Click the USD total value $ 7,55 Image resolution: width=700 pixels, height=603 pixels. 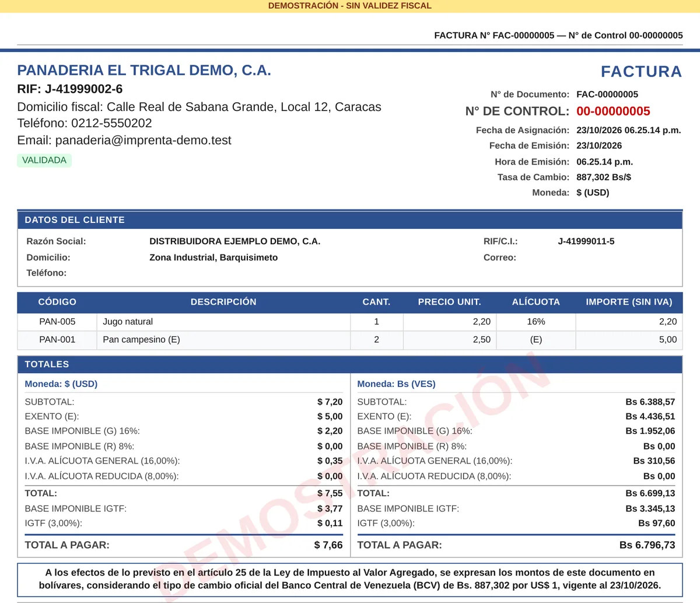pos(330,494)
